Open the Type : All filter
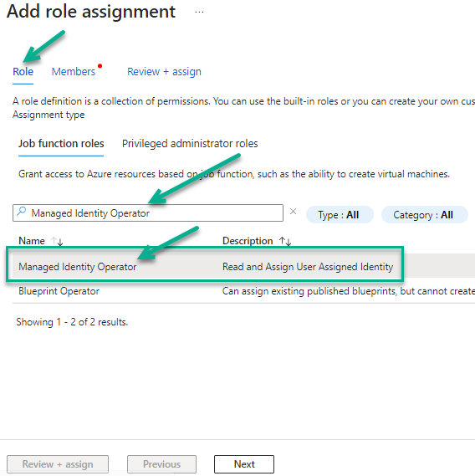475x476 pixels. point(340,215)
